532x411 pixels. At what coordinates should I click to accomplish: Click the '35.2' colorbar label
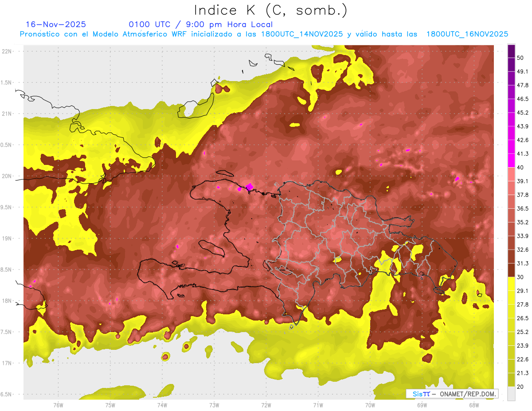pyautogui.click(x=523, y=222)
